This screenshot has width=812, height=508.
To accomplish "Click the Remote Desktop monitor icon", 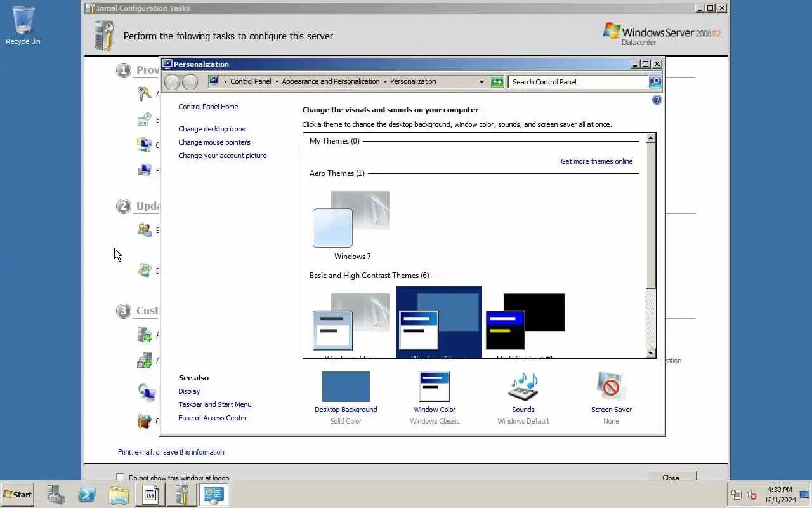I will click(147, 392).
